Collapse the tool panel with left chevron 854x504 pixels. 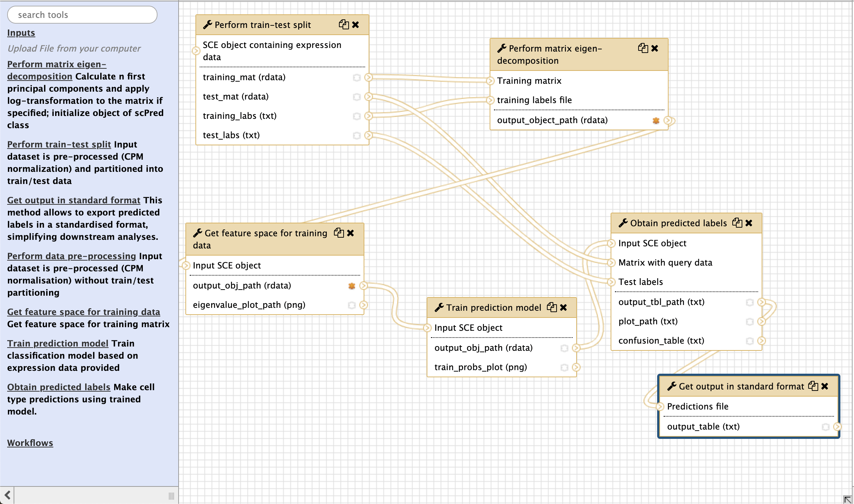coord(7,495)
